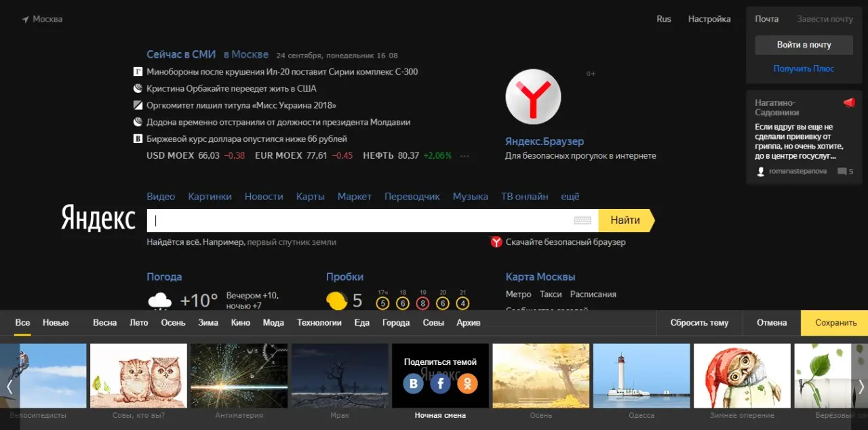868x430 pixels.
Task: Share theme via VKontakte icon
Action: (x=413, y=385)
